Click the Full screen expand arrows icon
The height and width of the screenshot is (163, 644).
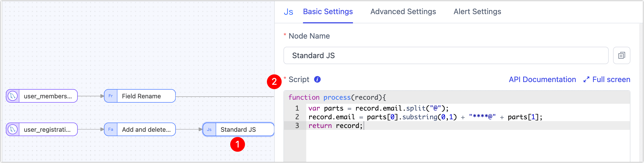coord(586,80)
